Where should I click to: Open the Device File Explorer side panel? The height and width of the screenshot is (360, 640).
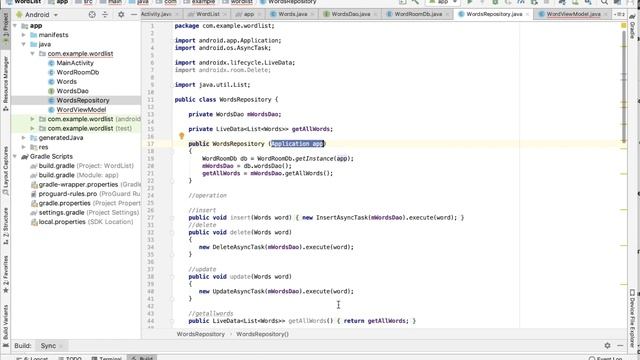tap(632, 318)
